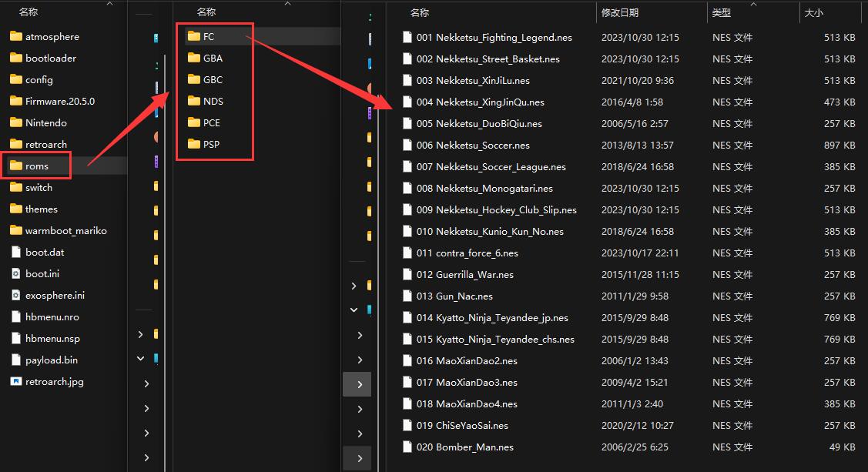Open the Nintendo folder

click(x=45, y=122)
